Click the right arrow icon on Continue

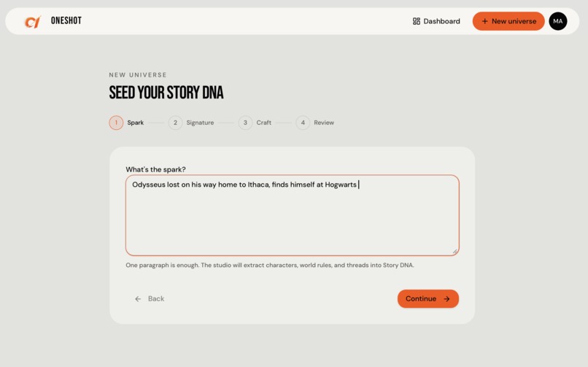click(x=446, y=298)
